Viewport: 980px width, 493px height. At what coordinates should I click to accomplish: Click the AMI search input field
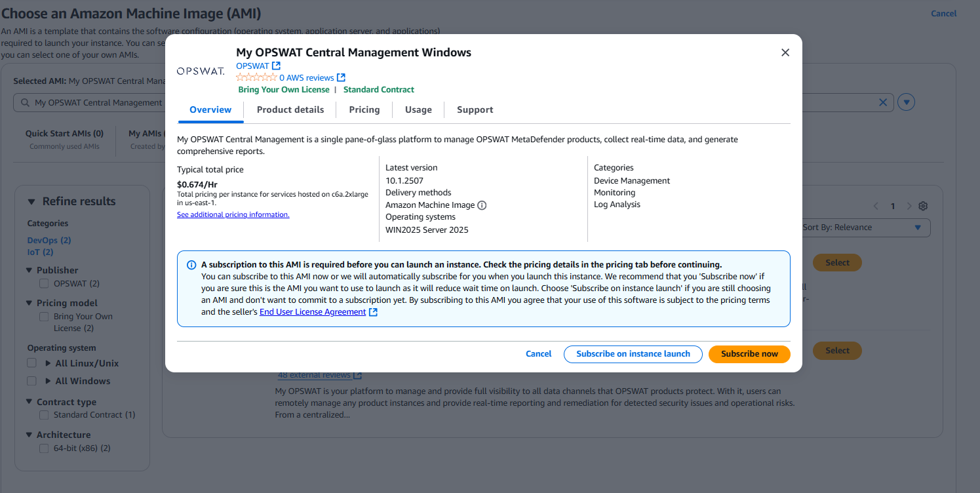pos(454,102)
